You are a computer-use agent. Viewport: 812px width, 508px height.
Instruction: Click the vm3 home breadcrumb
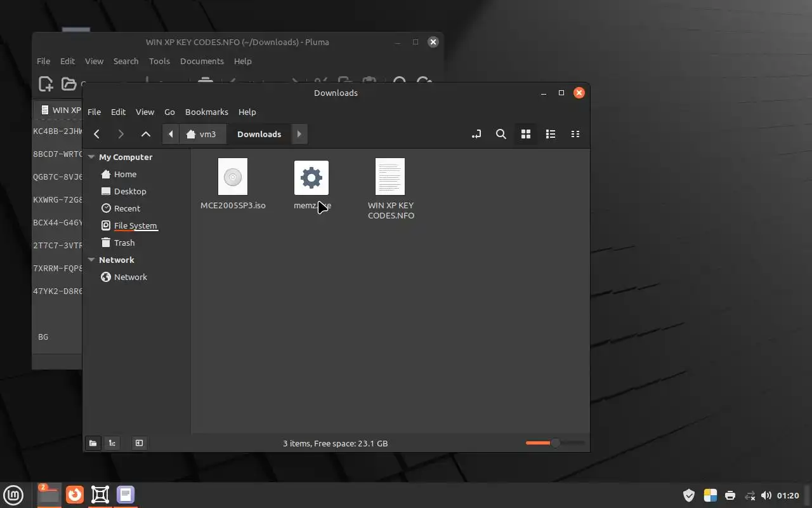[x=202, y=134]
